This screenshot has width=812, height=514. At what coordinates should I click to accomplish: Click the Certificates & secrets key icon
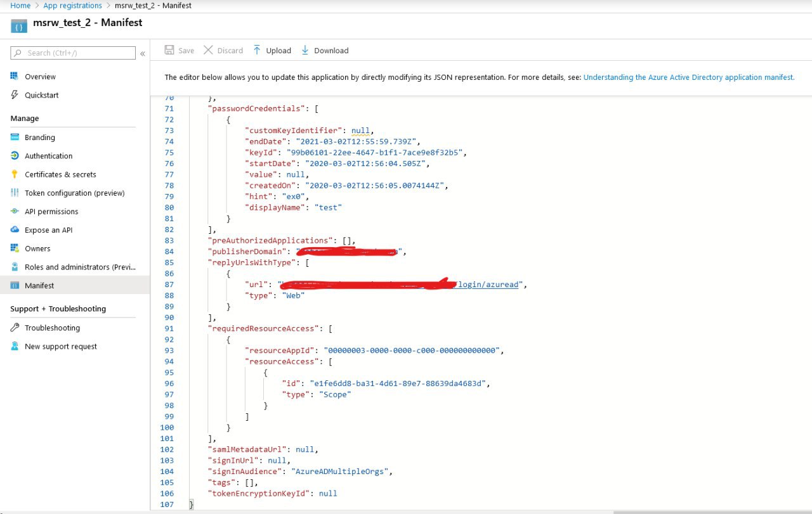[14, 174]
